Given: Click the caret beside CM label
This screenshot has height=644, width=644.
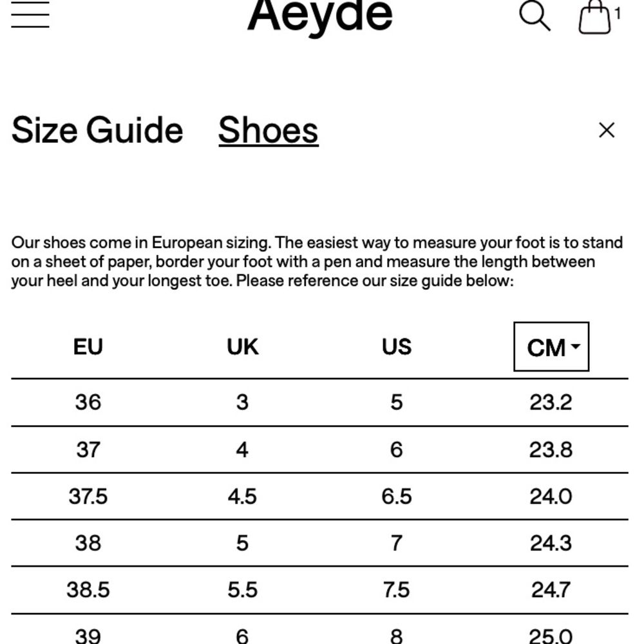Looking at the screenshot, I should 577,346.
